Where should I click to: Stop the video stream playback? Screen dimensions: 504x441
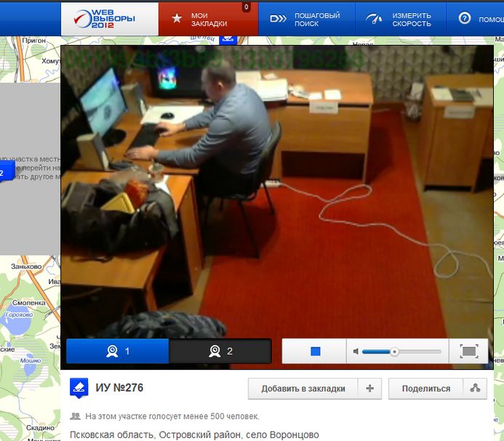(315, 352)
